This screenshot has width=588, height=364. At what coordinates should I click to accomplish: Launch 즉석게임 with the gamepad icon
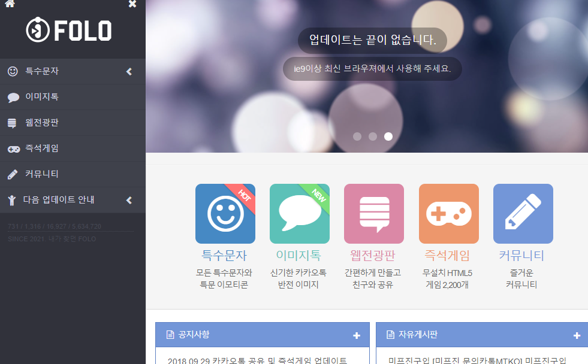point(448,214)
